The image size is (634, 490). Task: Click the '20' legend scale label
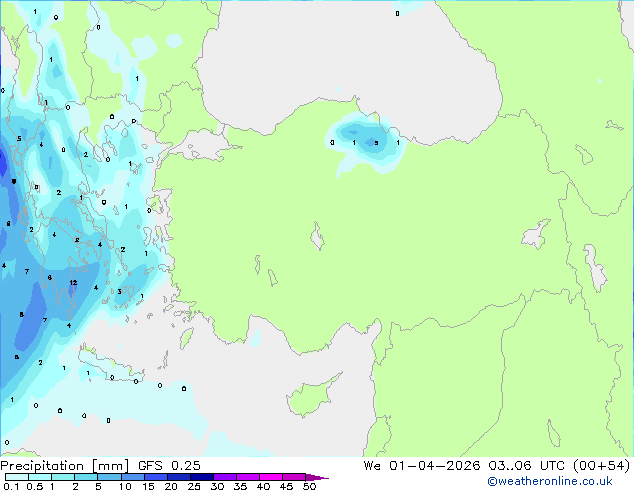click(171, 486)
